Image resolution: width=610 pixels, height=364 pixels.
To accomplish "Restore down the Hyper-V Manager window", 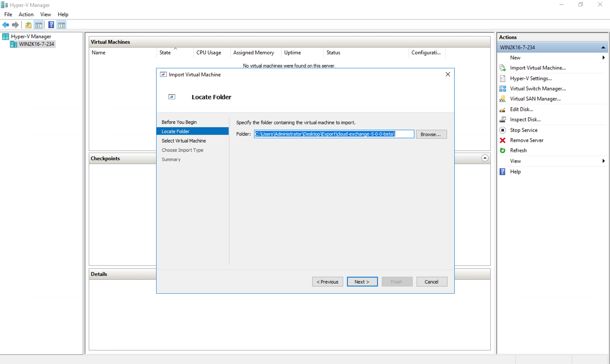I will (581, 5).
